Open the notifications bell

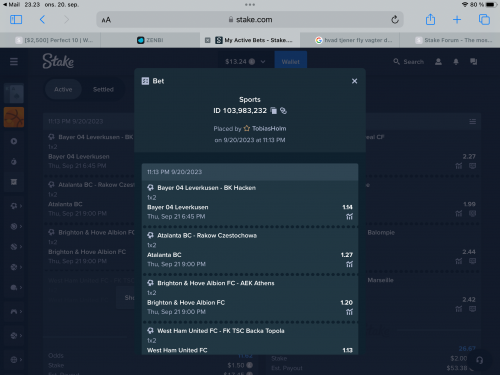[x=456, y=62]
